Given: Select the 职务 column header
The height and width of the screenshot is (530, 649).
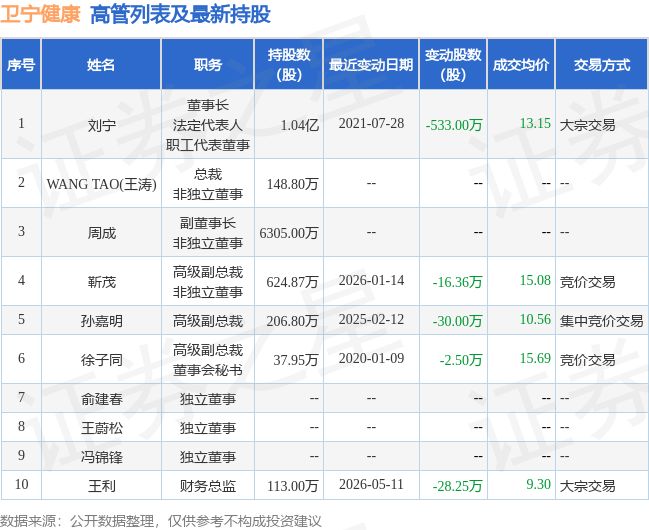Looking at the screenshot, I should click(x=208, y=65).
